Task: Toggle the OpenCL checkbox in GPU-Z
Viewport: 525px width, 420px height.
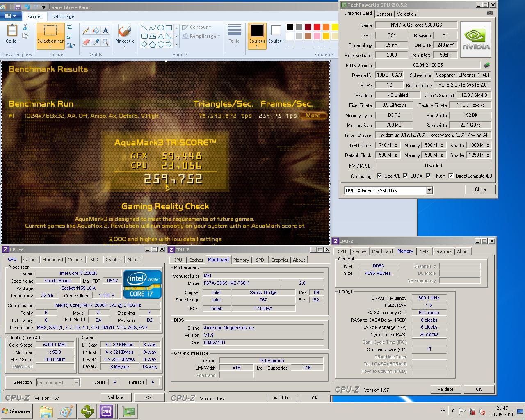Action: [379, 176]
